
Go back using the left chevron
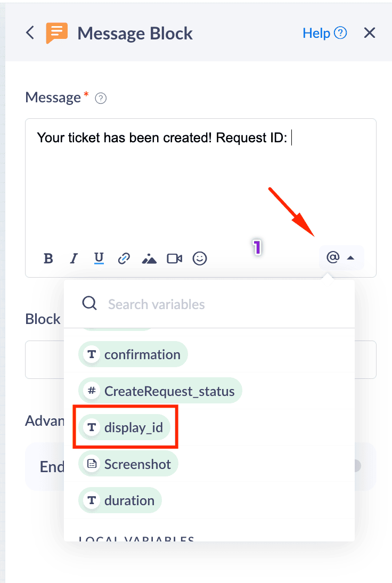click(x=30, y=33)
